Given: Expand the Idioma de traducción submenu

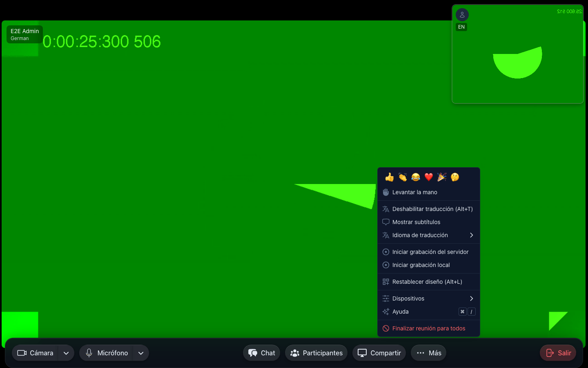Looking at the screenshot, I should [429, 235].
